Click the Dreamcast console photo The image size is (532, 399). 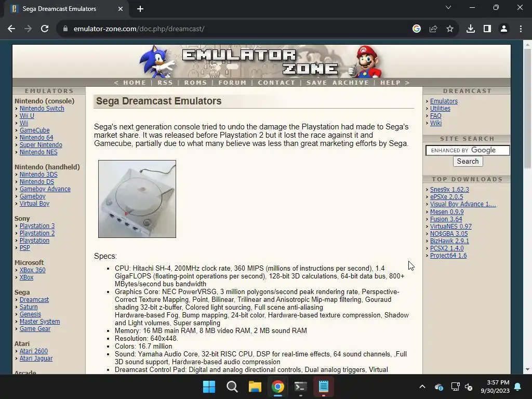tap(137, 199)
